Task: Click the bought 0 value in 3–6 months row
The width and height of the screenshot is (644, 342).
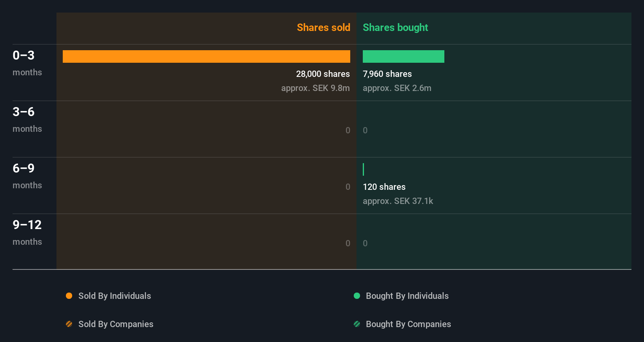Action: tap(365, 130)
